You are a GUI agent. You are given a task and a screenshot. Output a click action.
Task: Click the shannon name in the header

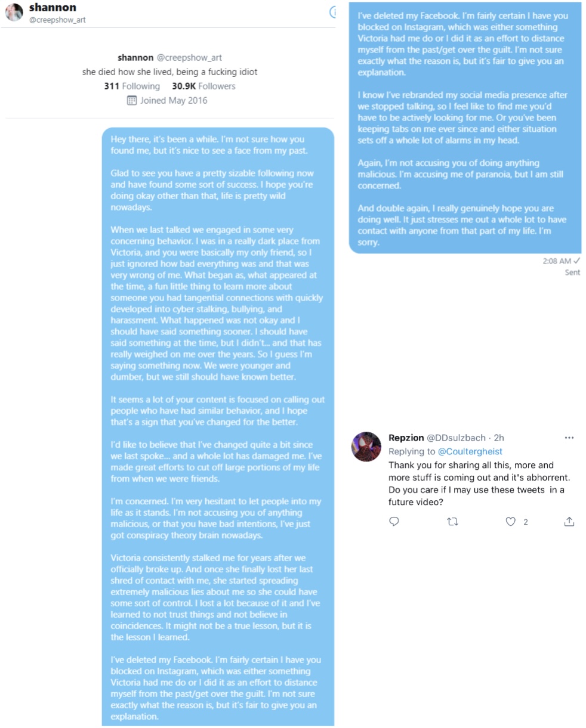[x=53, y=8]
